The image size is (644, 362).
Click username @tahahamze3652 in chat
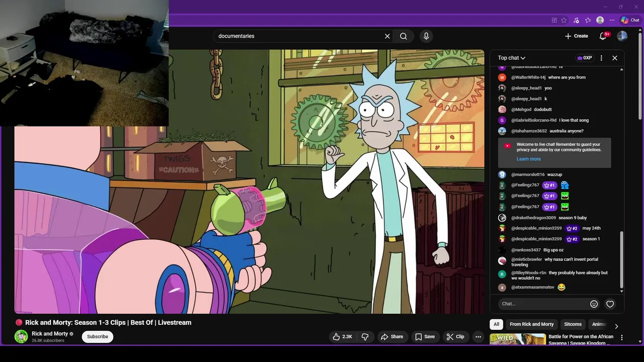pyautogui.click(x=529, y=131)
